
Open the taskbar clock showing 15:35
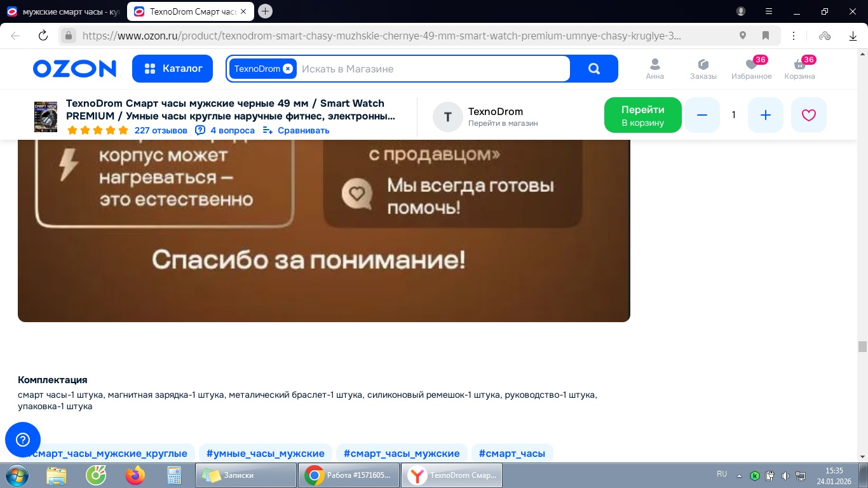click(x=834, y=475)
